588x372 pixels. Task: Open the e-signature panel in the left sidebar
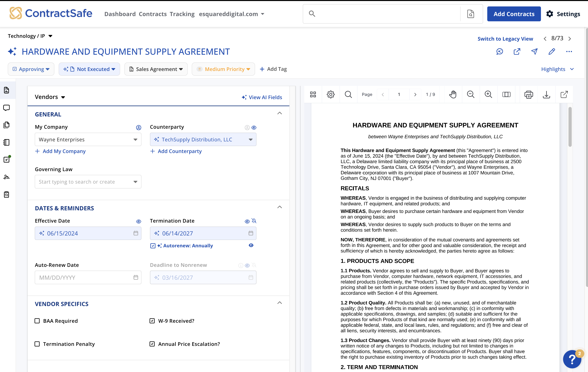6,177
